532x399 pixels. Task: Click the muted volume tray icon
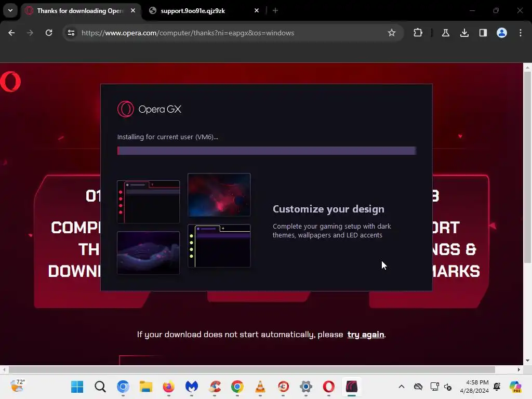pos(447,387)
